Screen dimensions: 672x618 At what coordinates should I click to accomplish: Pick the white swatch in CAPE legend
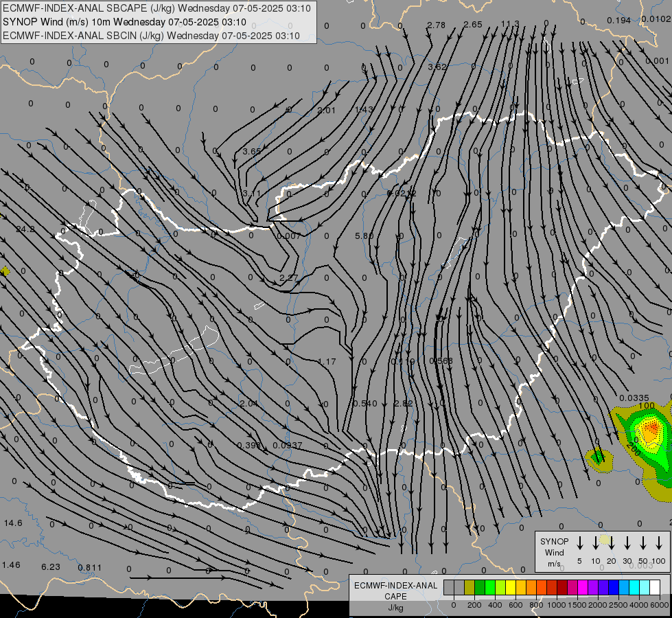(654, 588)
